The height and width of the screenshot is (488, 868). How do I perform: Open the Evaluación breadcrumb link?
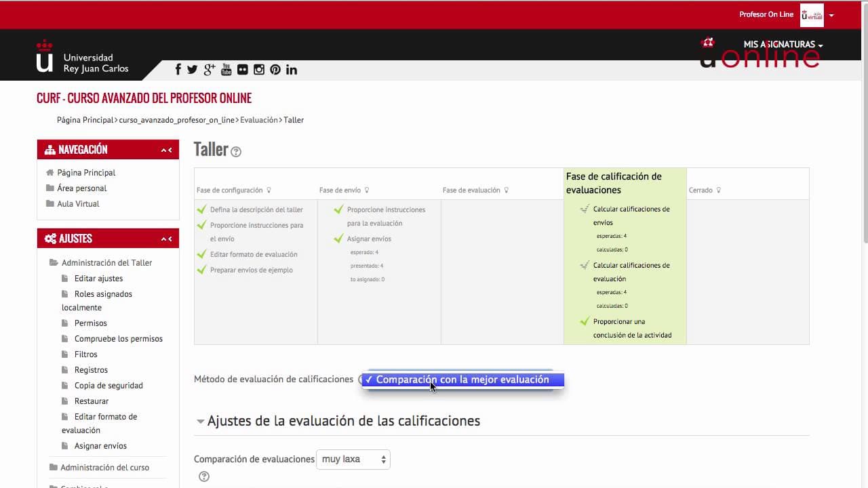click(x=259, y=120)
